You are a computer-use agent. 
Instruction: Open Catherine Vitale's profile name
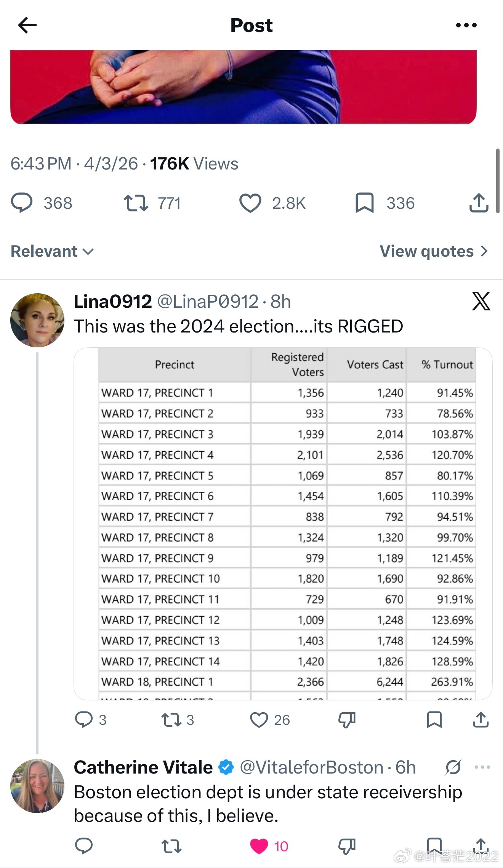pyautogui.click(x=143, y=767)
